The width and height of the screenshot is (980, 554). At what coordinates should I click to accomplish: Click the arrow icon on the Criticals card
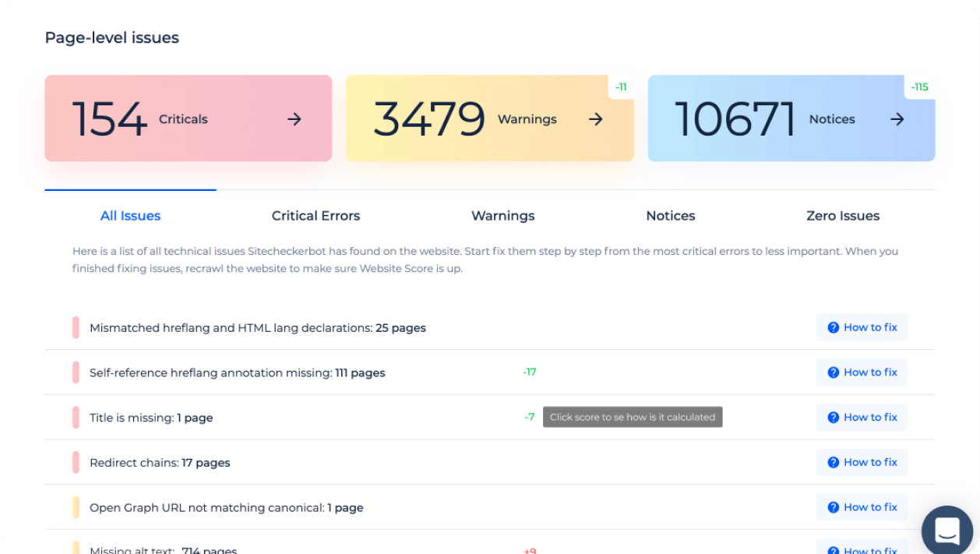click(x=294, y=119)
